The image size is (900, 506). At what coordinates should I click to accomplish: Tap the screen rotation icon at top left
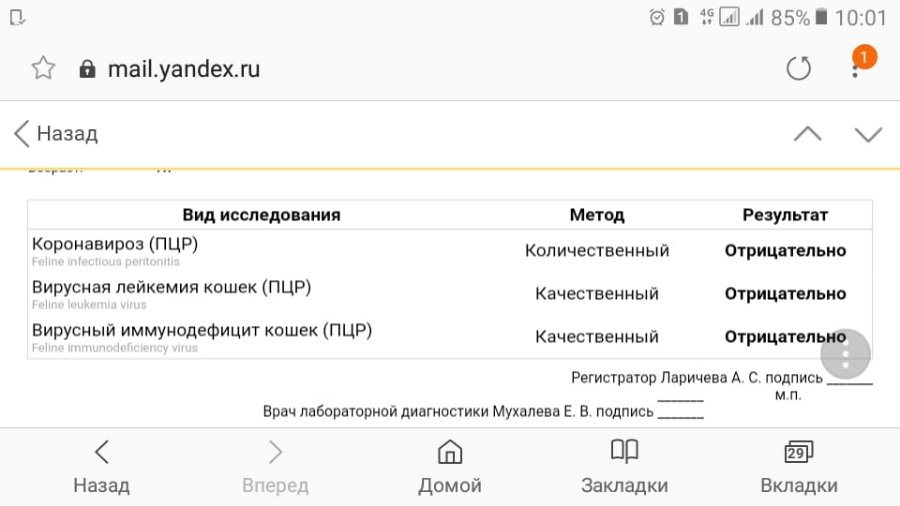pyautogui.click(x=17, y=17)
